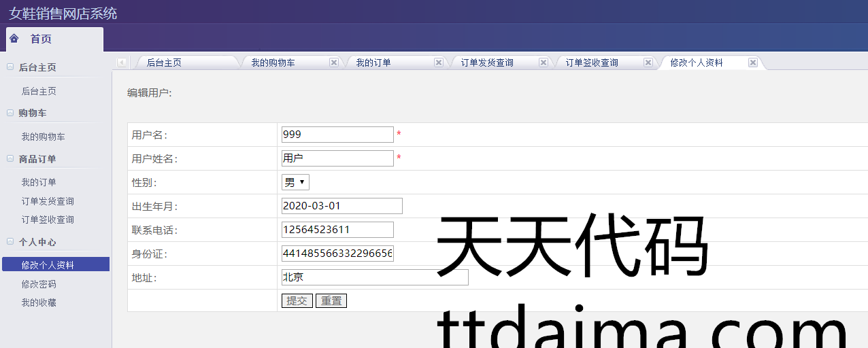Open the 性别 gender dropdown
The height and width of the screenshot is (348, 868).
click(x=295, y=182)
